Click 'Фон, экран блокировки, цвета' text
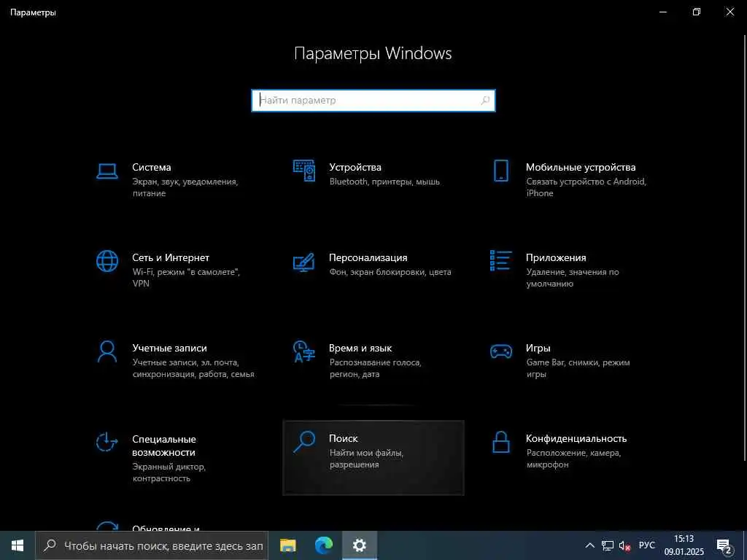 click(x=390, y=273)
